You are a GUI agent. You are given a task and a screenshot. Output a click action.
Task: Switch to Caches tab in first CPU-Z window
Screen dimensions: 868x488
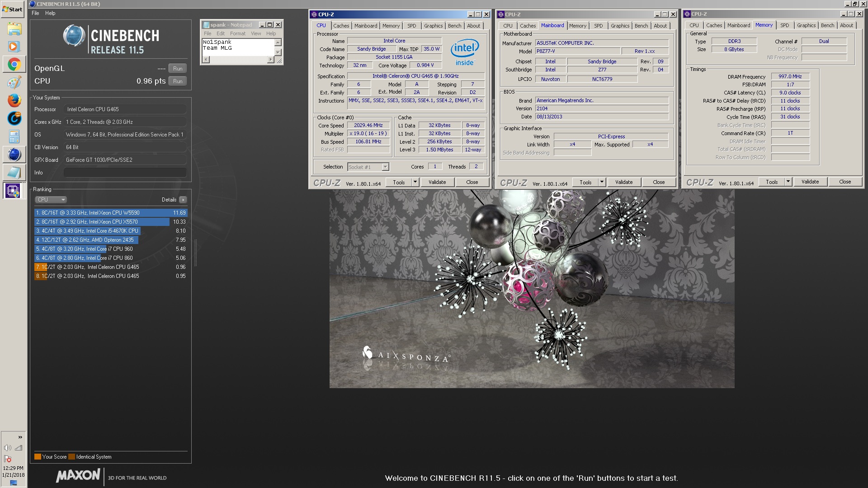click(x=341, y=26)
